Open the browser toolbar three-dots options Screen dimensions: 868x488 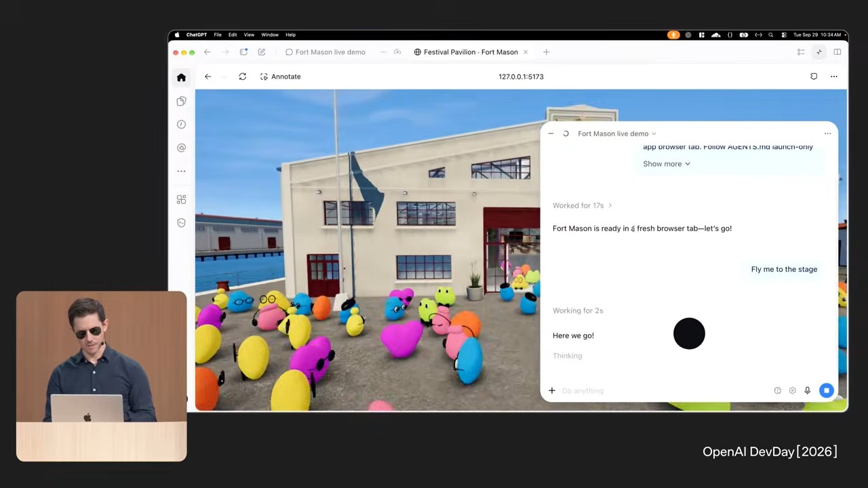click(834, 77)
